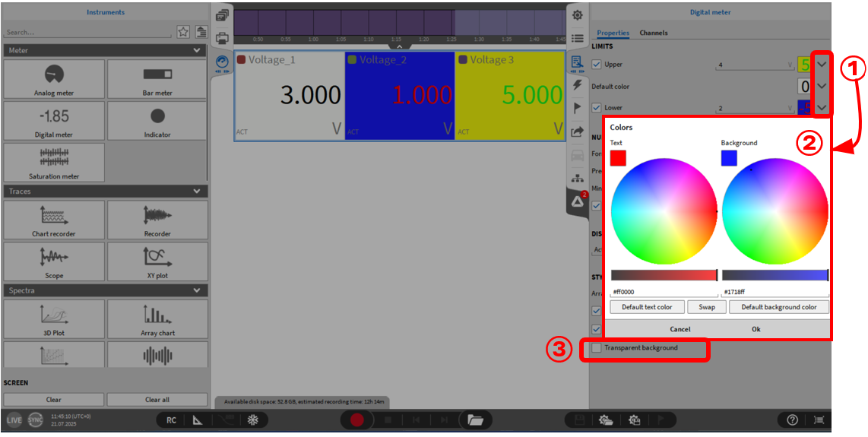Expand the Default color dropdown arrow
Image resolution: width=868 pixels, height=437 pixels.
coord(822,87)
